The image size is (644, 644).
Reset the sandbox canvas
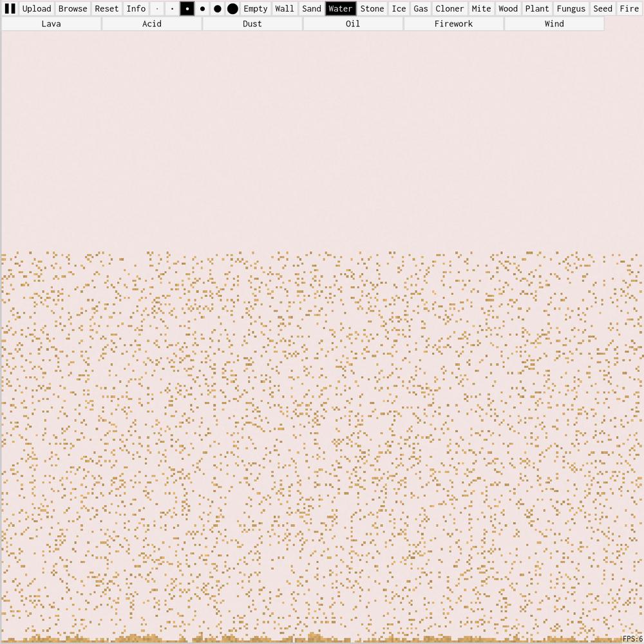107,8
